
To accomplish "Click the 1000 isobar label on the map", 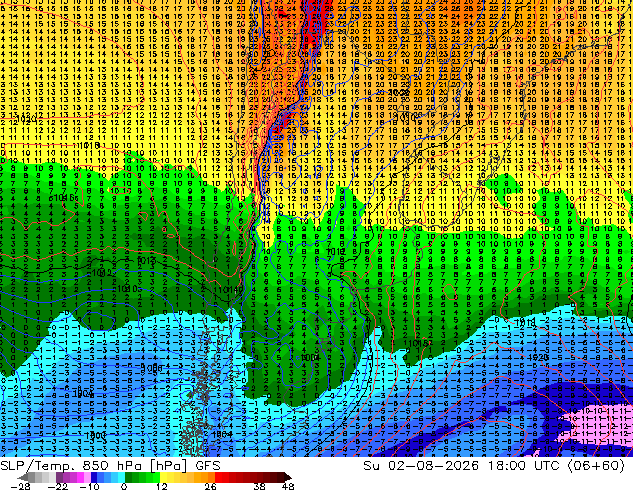I will pyautogui.click(x=95, y=435).
